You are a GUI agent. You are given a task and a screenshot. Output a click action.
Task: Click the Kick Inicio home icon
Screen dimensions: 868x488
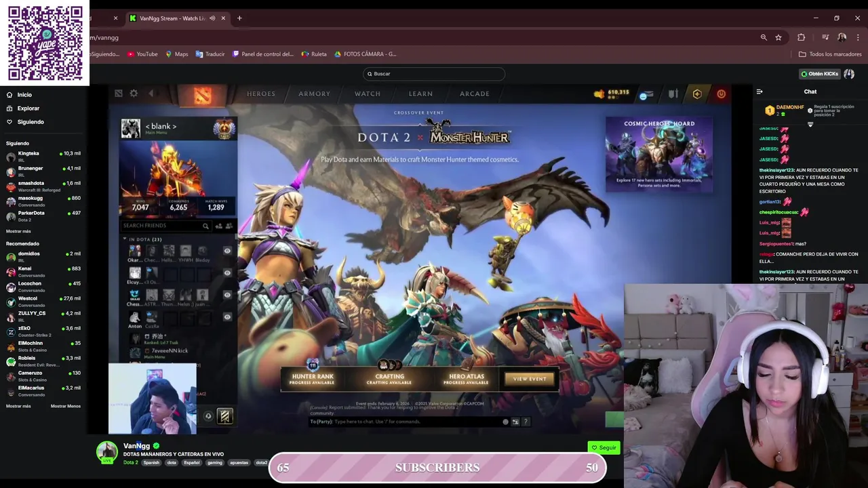[9, 95]
